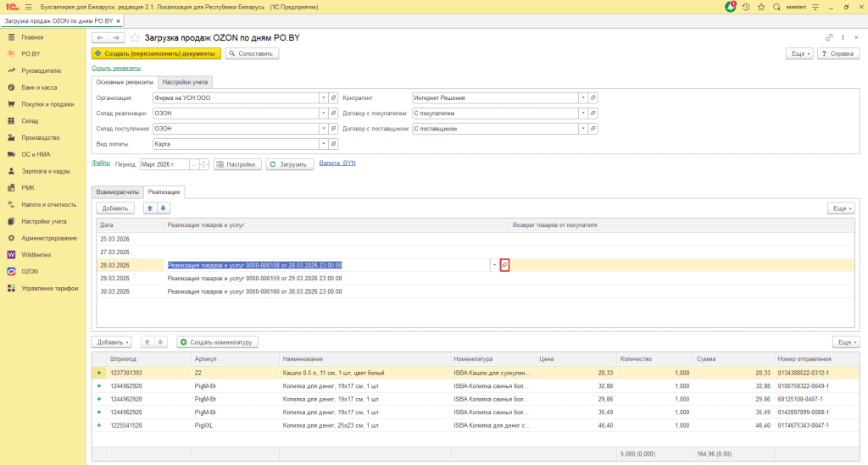
Task: Select the Реализации tab
Action: (x=164, y=192)
